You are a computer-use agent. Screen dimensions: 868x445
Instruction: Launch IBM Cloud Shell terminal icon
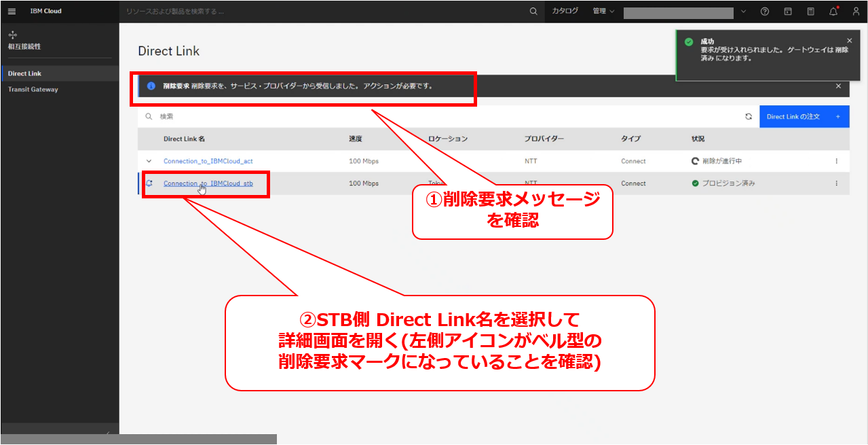point(788,12)
